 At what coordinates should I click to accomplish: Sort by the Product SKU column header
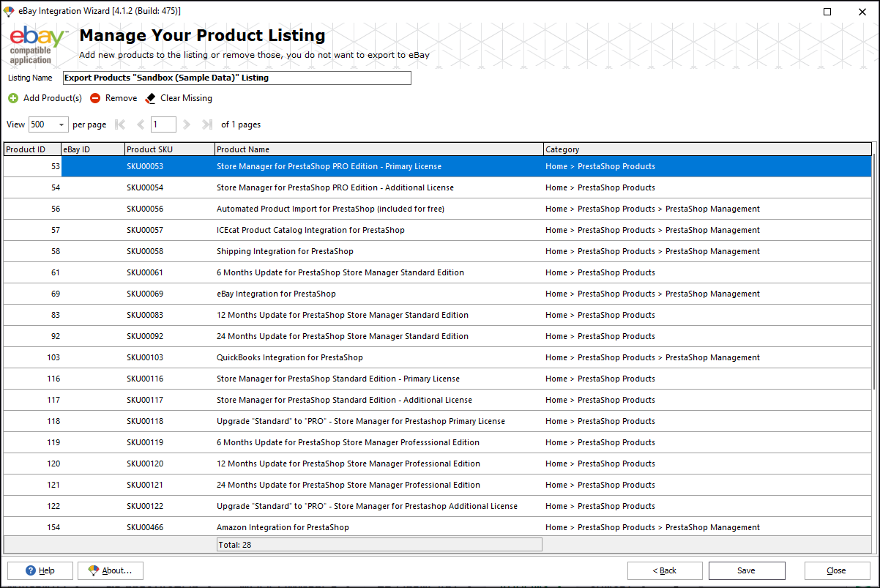click(169, 149)
